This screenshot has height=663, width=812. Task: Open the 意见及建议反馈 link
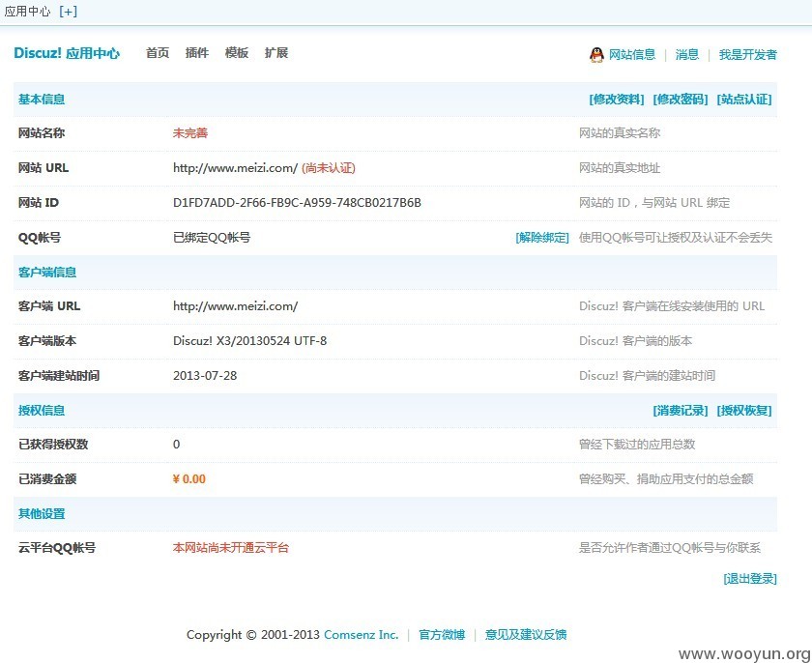pyautogui.click(x=526, y=635)
